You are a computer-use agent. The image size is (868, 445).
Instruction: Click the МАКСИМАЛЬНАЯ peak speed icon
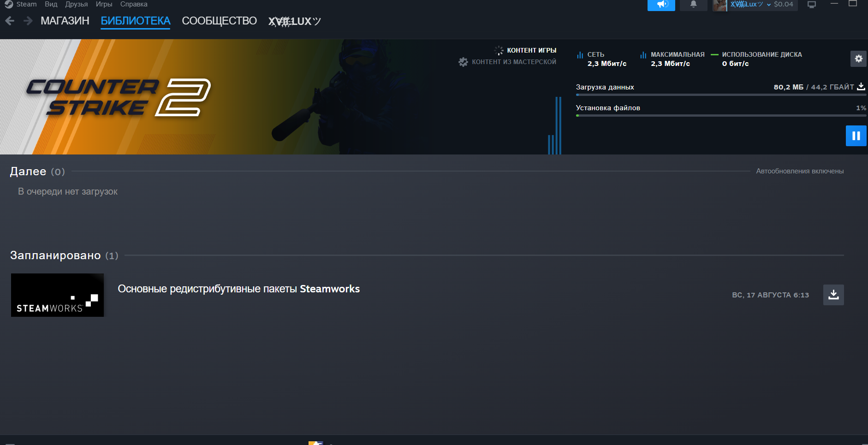click(x=643, y=55)
